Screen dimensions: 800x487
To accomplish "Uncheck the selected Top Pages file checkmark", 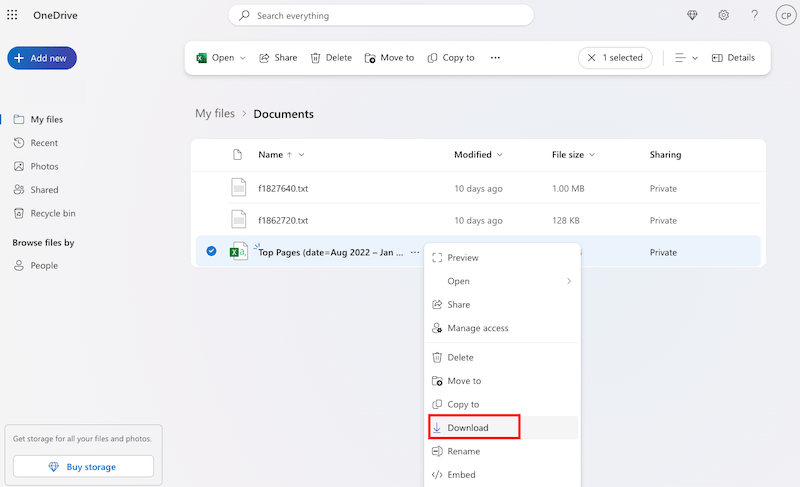I will pyautogui.click(x=211, y=251).
